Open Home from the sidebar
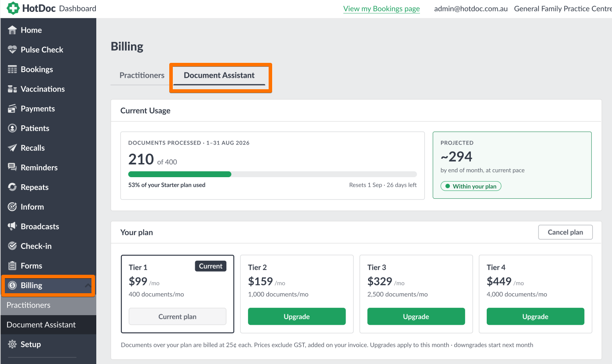Image resolution: width=612 pixels, height=364 pixels. [x=48, y=30]
